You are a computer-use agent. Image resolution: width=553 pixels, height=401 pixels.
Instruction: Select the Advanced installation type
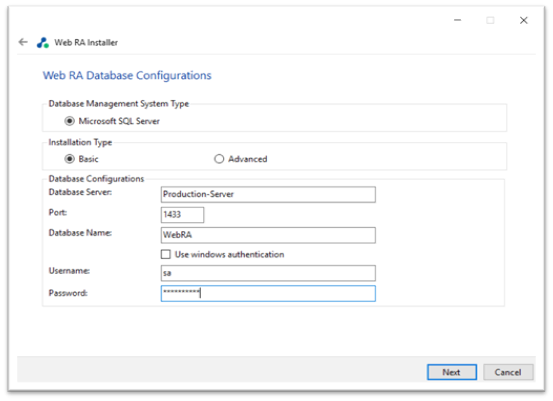click(219, 159)
